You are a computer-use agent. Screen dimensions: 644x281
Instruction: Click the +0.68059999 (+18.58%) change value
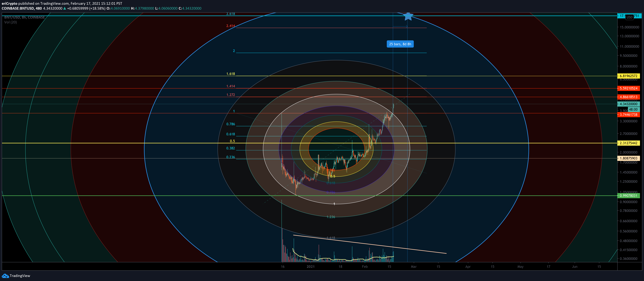(86, 8)
